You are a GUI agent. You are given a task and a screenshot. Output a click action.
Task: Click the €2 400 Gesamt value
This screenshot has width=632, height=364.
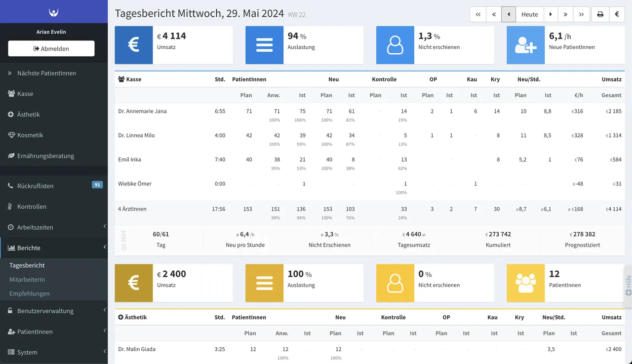click(613, 349)
